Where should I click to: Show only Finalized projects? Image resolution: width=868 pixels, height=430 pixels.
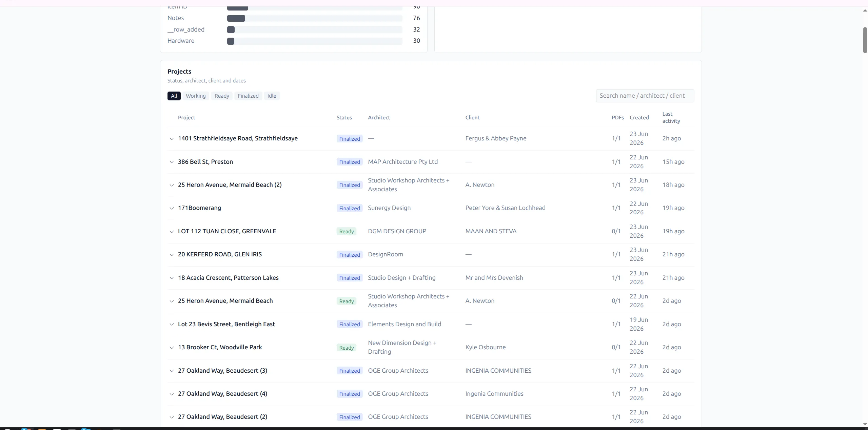[x=248, y=96]
